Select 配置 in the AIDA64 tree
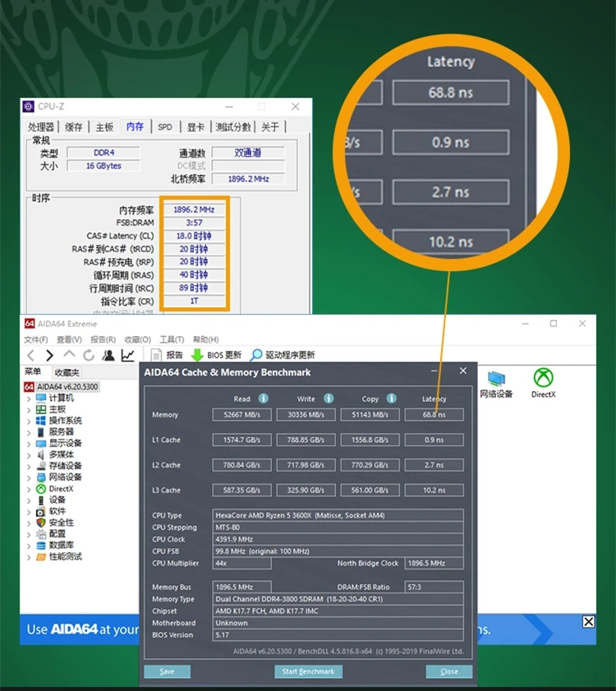This screenshot has height=691, width=616. [51, 534]
